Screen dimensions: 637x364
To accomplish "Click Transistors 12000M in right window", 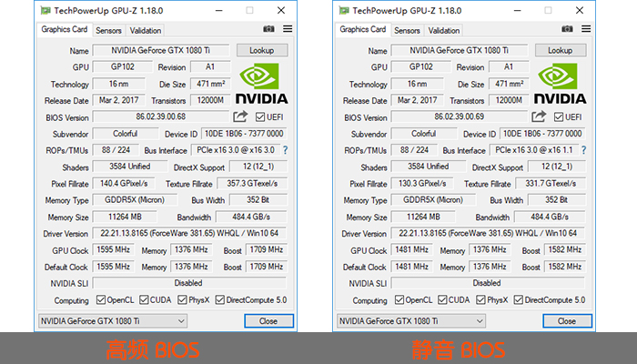I will pyautogui.click(x=509, y=100).
